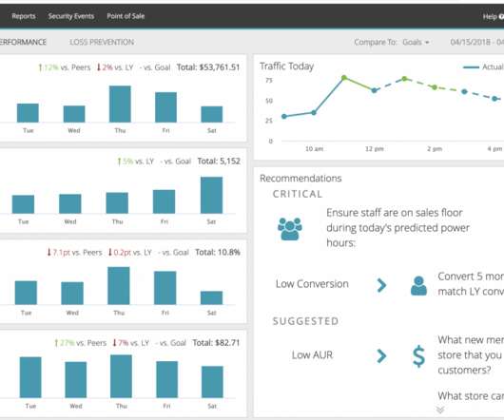Click the CRITICAL section label

click(298, 194)
